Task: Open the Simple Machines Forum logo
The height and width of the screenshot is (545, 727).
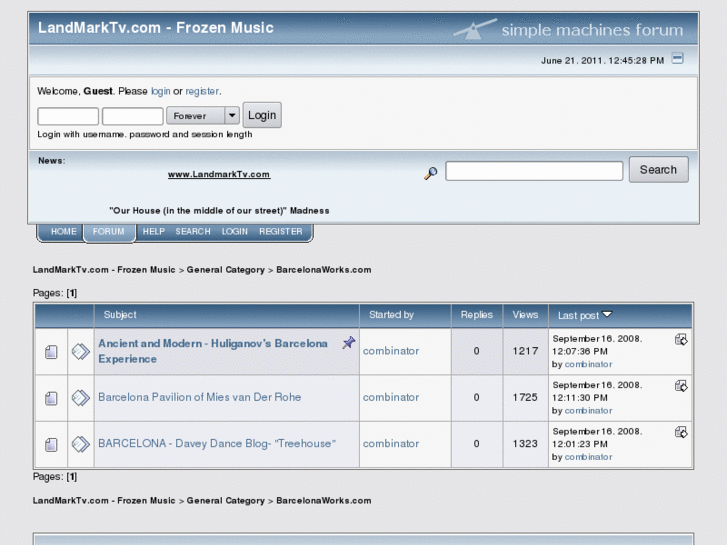Action: point(568,30)
